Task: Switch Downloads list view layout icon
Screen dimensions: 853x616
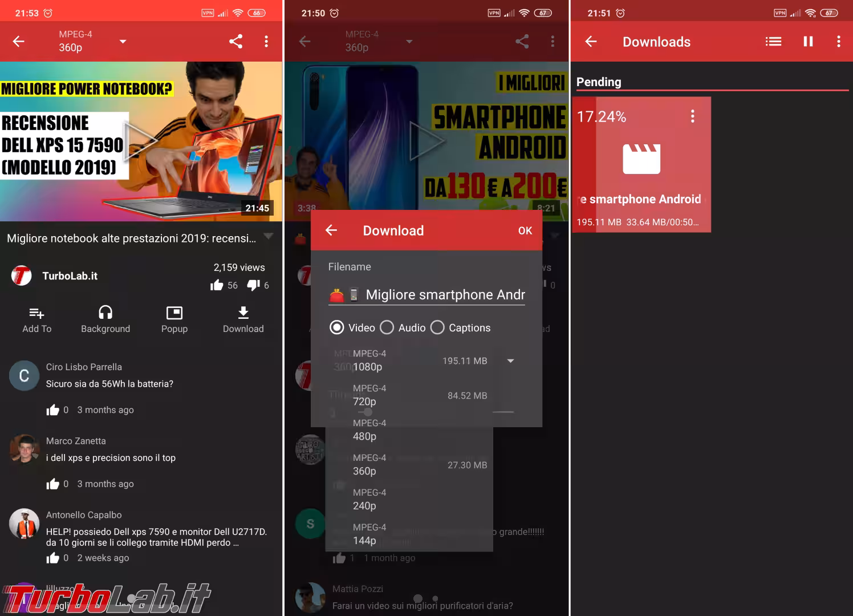Action: pos(773,41)
